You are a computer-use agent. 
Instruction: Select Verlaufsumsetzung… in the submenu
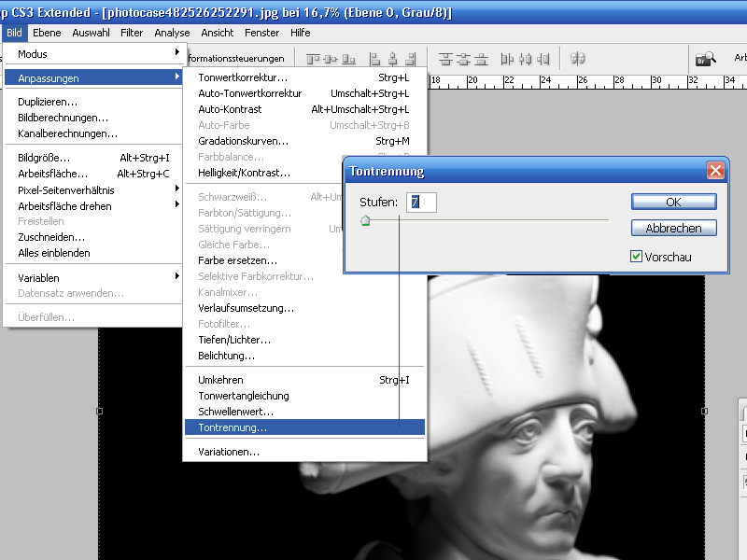click(304, 308)
